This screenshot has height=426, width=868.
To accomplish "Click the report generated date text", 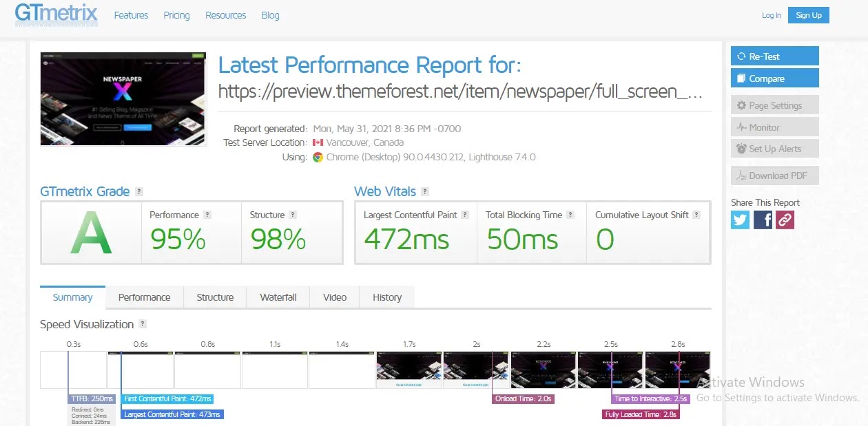I will [x=387, y=129].
